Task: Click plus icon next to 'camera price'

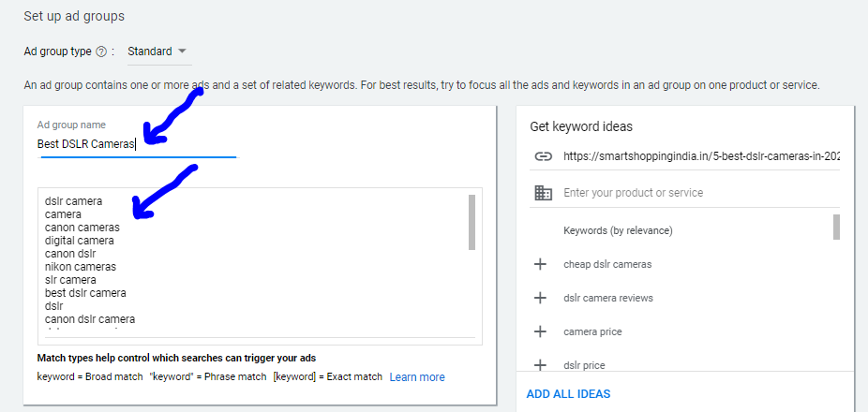Action: (x=540, y=331)
